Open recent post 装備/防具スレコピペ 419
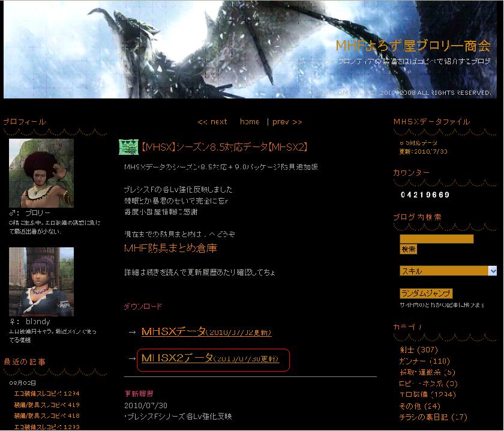This screenshot has width=504, height=431. click(47, 405)
